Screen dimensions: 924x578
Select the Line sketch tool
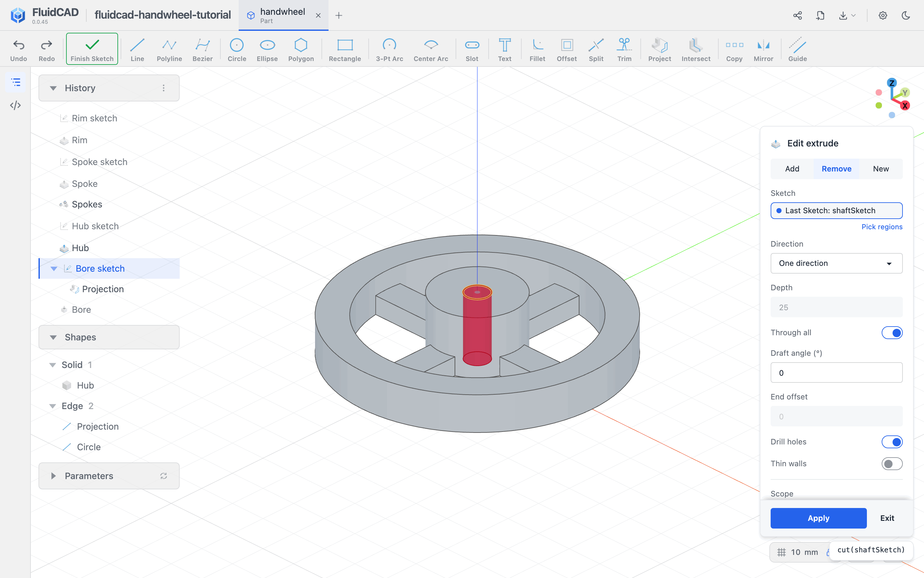(137, 50)
